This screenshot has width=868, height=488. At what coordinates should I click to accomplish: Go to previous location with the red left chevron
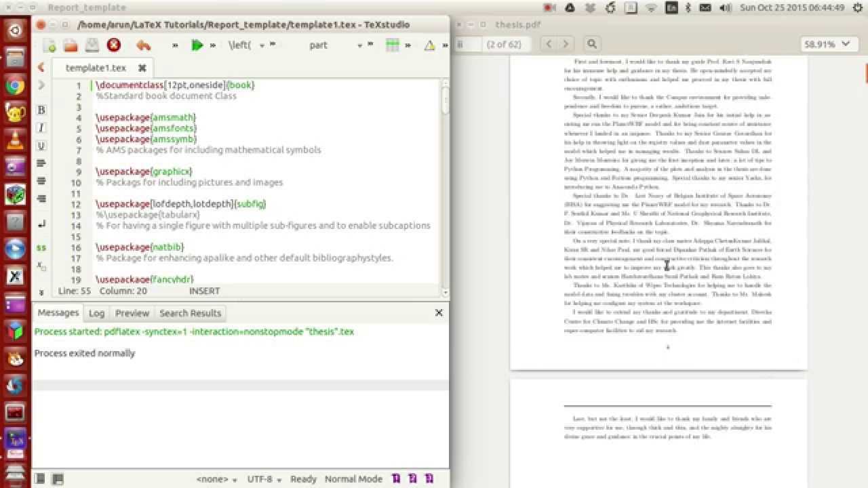click(x=41, y=67)
